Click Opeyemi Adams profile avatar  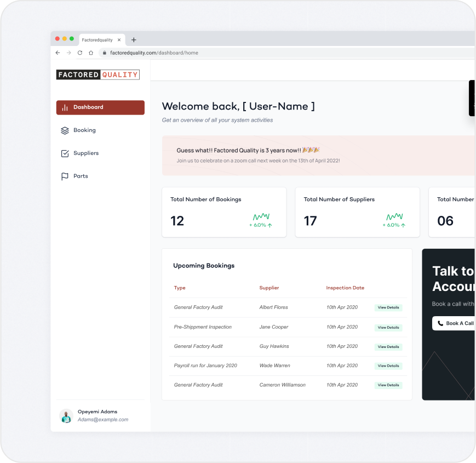tap(66, 416)
